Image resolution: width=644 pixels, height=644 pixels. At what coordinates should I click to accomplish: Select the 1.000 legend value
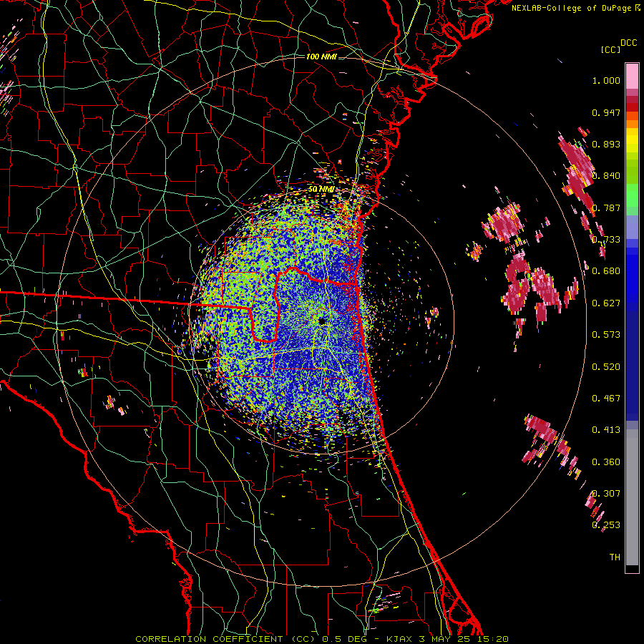(606, 80)
